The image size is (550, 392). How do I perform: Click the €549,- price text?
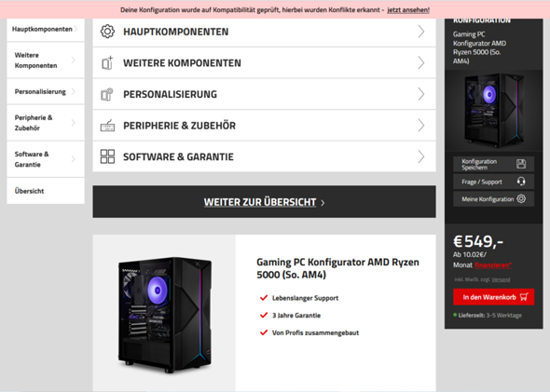(x=478, y=241)
